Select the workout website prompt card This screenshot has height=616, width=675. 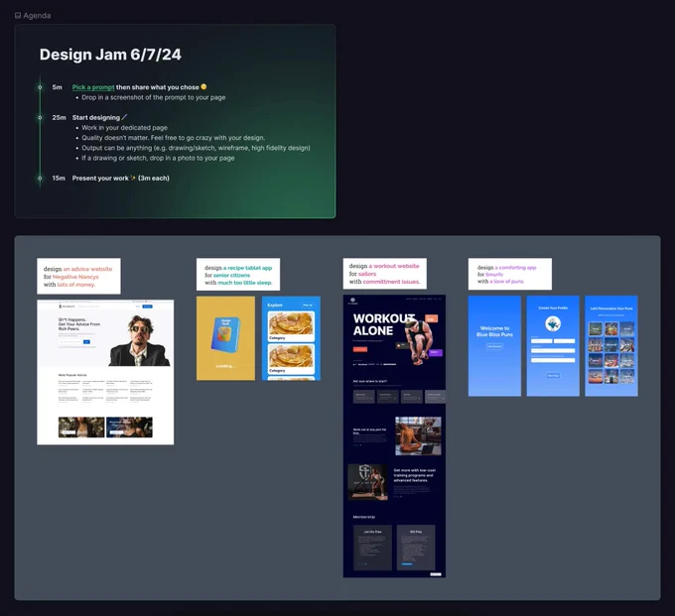pyautogui.click(x=385, y=274)
